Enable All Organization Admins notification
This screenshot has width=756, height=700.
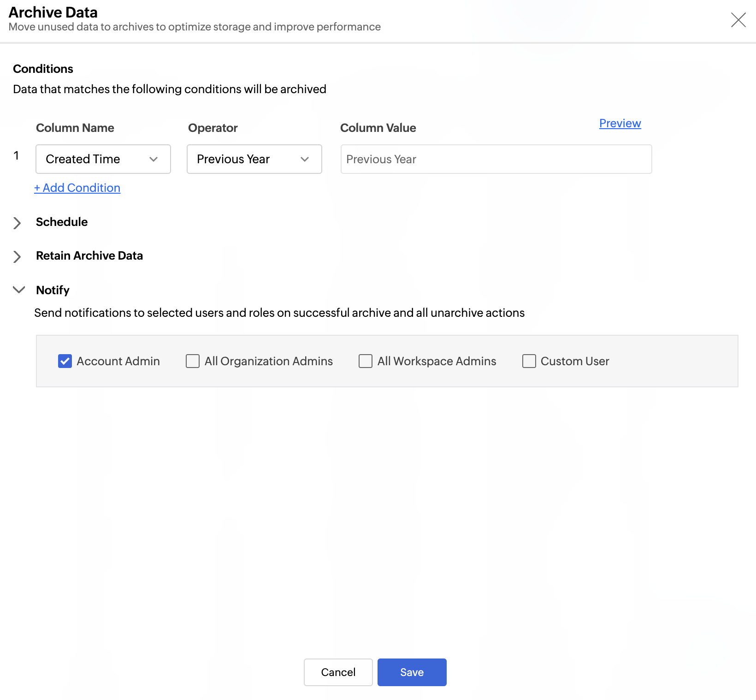point(193,361)
